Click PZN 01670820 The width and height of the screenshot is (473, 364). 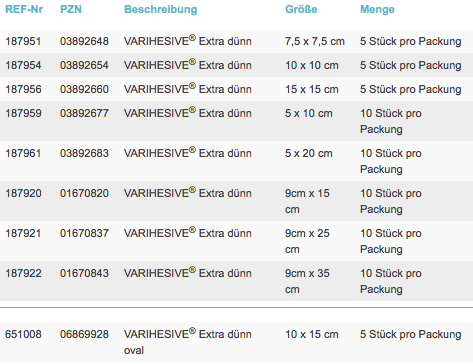[x=84, y=193]
